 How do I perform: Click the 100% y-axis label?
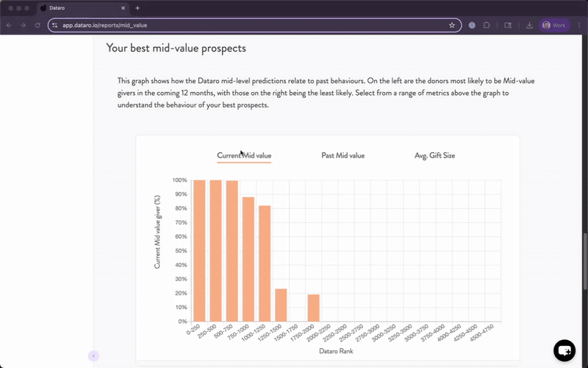tap(179, 180)
